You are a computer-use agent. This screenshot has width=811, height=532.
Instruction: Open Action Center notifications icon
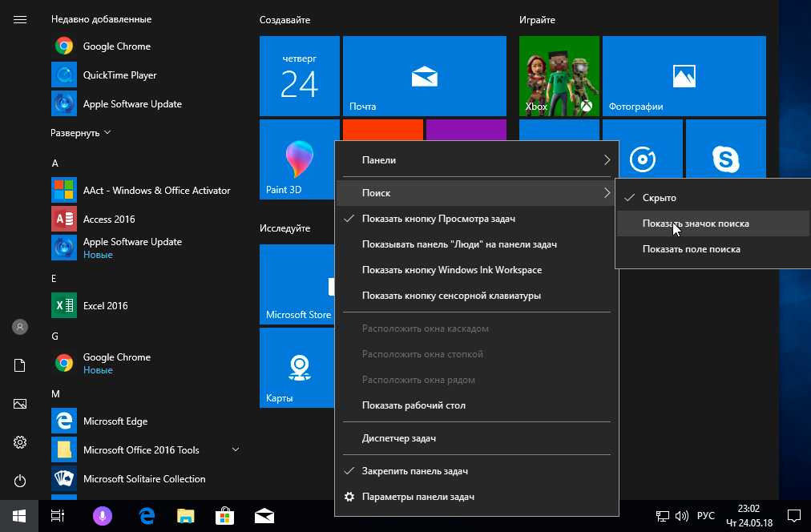click(794, 516)
